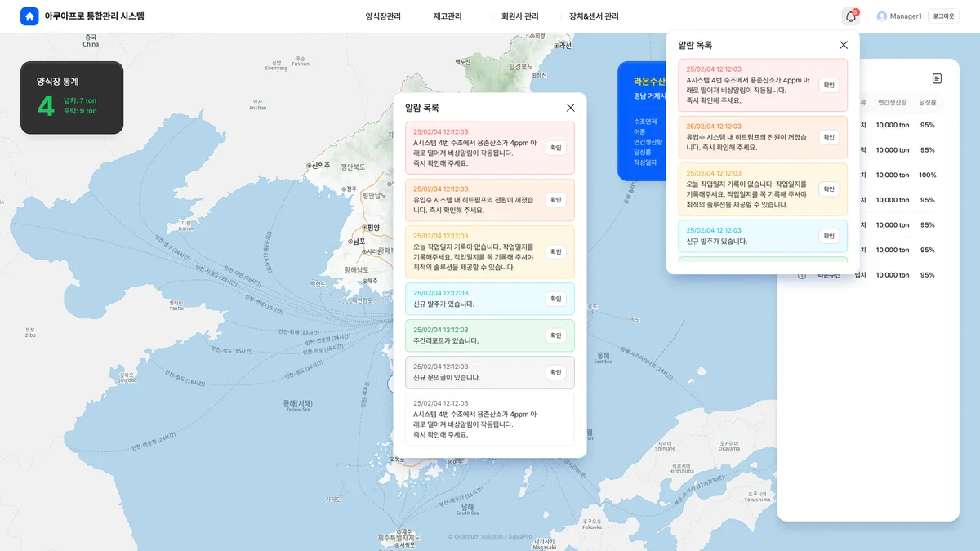Screen dimensions: 980x551
Task: Select the 평양 city label on the map
Action: (372, 228)
